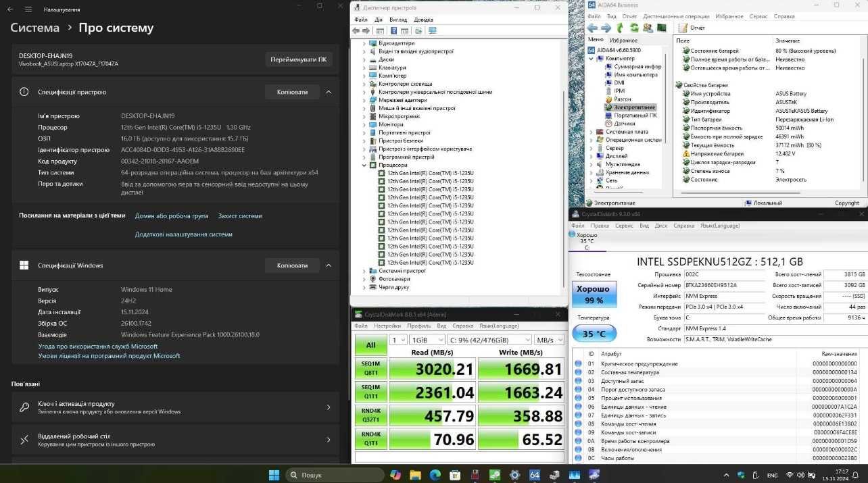
Task: Open the Settings hamburger navigation menu
Action: 28,9
